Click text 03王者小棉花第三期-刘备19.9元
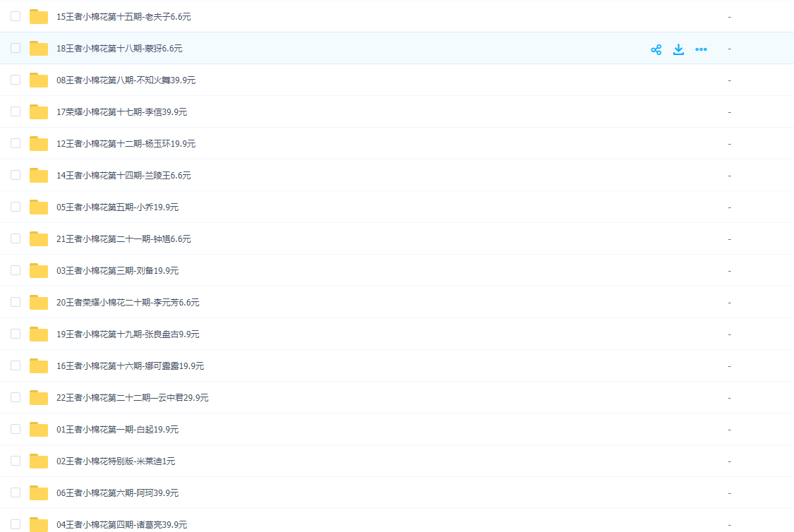Image resolution: width=794 pixels, height=532 pixels. click(x=117, y=271)
